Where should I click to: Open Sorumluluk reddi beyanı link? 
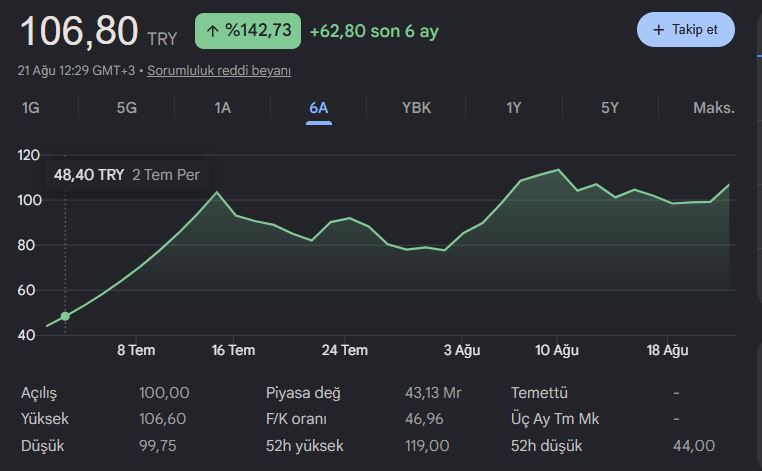tap(219, 71)
